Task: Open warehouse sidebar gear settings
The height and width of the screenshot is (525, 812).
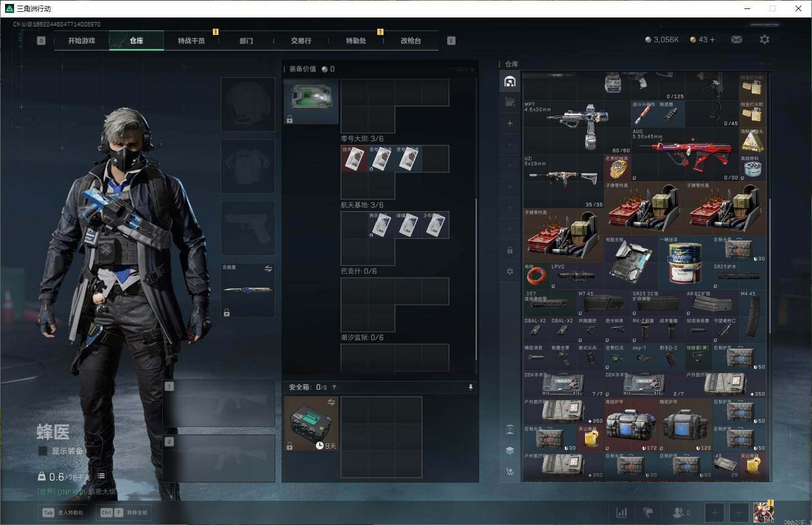Action: (x=510, y=272)
